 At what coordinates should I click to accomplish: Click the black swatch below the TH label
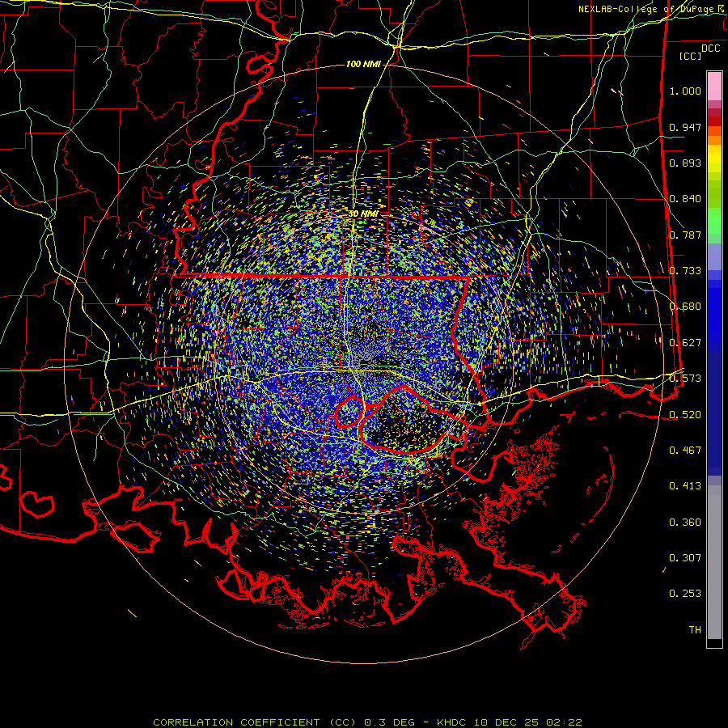point(714,643)
